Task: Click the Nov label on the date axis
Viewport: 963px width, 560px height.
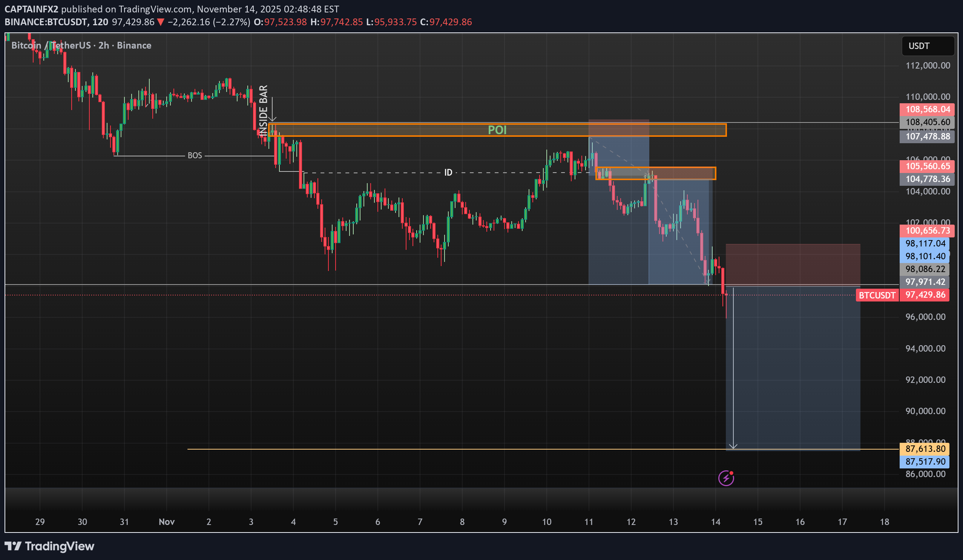Action: pos(166,522)
